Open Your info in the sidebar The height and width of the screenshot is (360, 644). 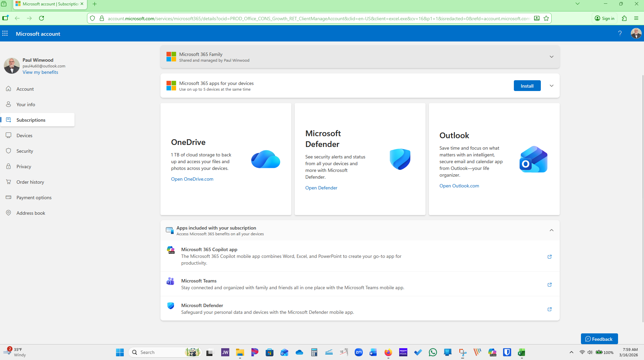click(x=37, y=104)
